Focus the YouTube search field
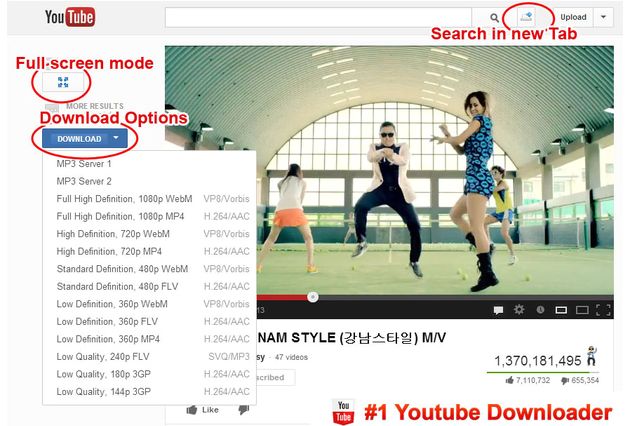 318,18
